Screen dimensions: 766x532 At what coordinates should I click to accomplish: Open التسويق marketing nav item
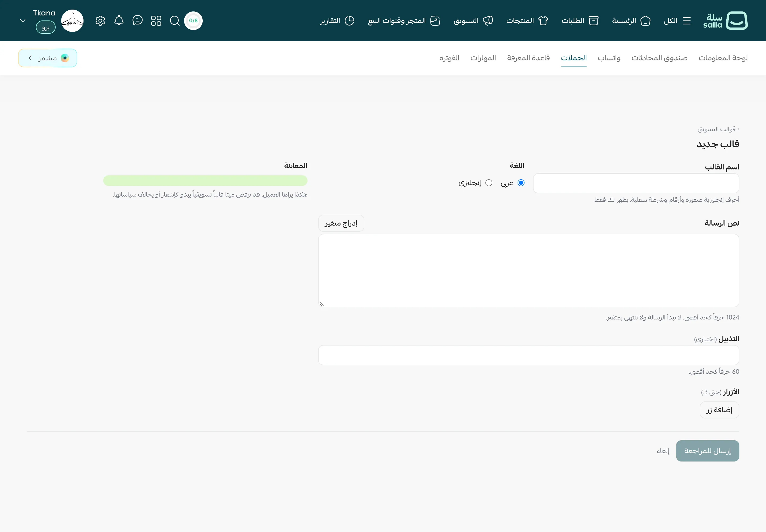[473, 21]
